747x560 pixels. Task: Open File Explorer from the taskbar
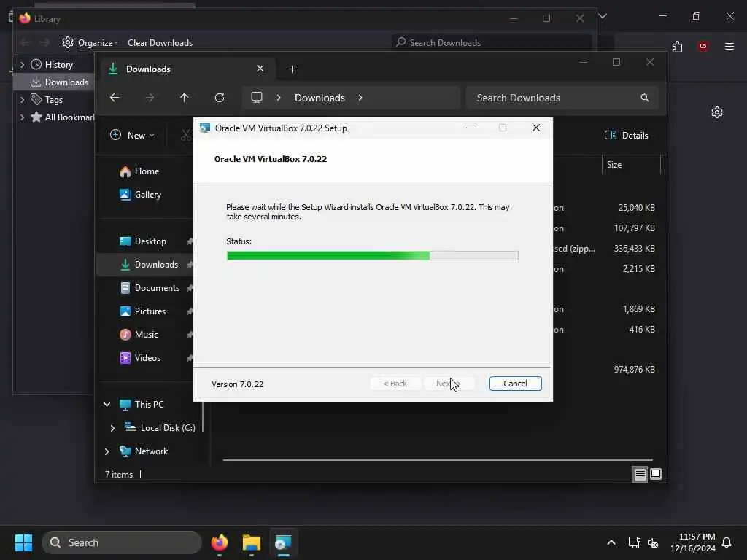pos(252,542)
